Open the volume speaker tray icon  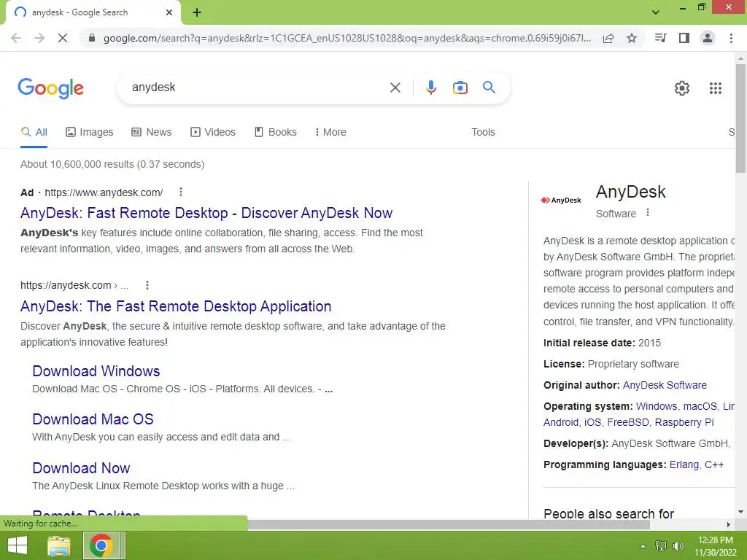[678, 546]
